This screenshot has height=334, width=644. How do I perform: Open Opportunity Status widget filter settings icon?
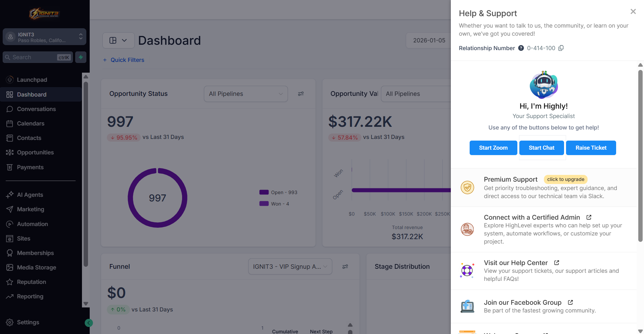click(x=301, y=94)
